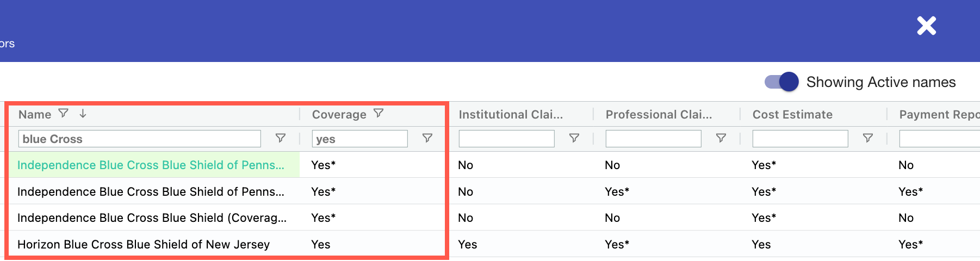The image size is (980, 261).
Task: Click the empty Professional Claims filter field
Action: 653,139
